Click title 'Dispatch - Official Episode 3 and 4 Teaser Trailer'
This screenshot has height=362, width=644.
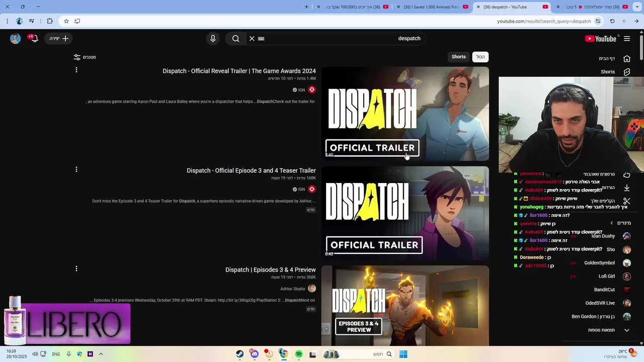click(251, 170)
